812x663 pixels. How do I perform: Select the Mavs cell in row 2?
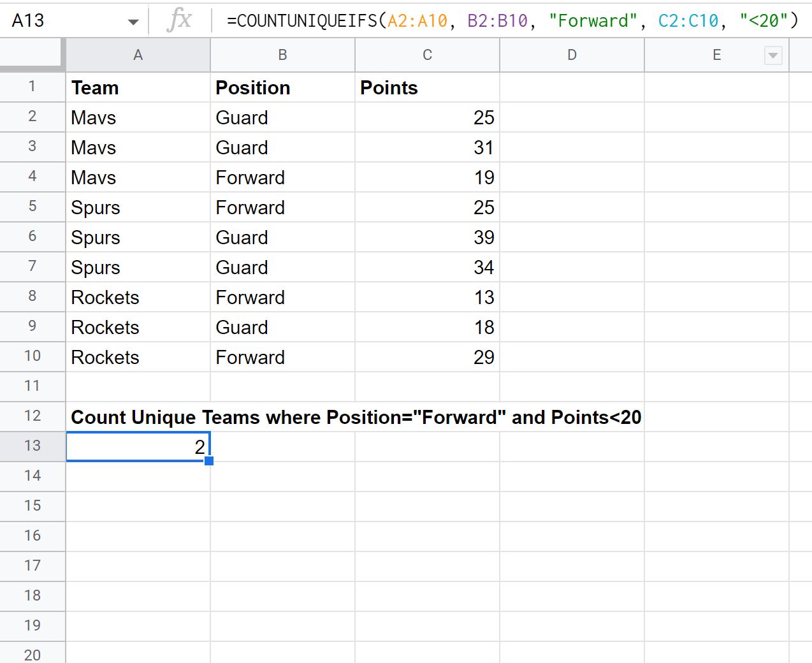138,117
